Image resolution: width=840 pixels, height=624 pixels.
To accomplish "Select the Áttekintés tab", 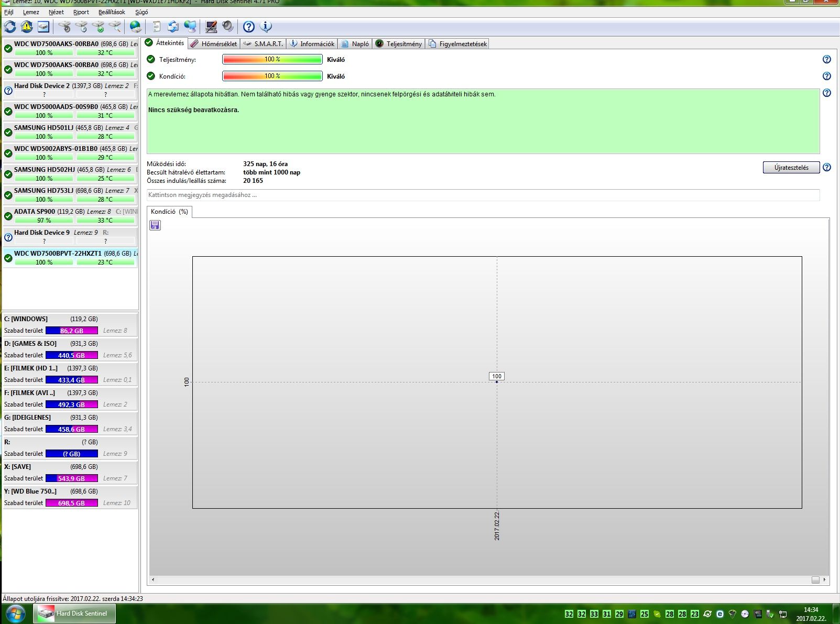I will pos(165,43).
